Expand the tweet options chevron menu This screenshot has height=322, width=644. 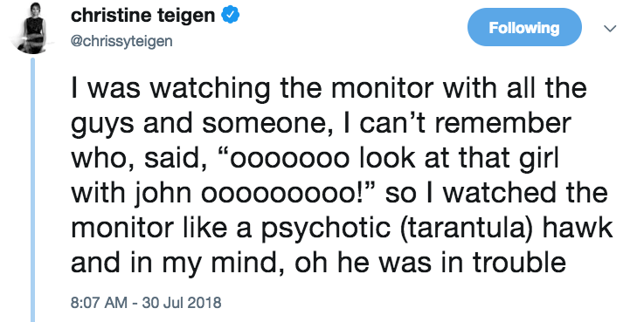[610, 28]
